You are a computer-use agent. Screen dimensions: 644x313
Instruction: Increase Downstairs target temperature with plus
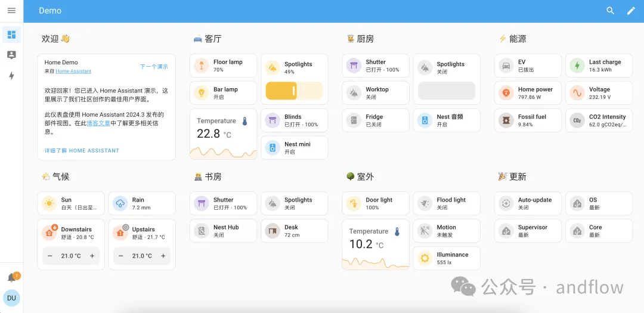[92, 256]
